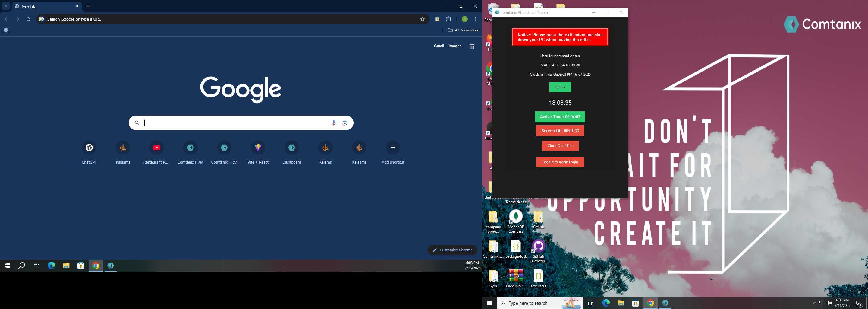Screen dimensions: 868x309
Task: Open a new tab with plus button
Action: pyautogui.click(x=88, y=6)
